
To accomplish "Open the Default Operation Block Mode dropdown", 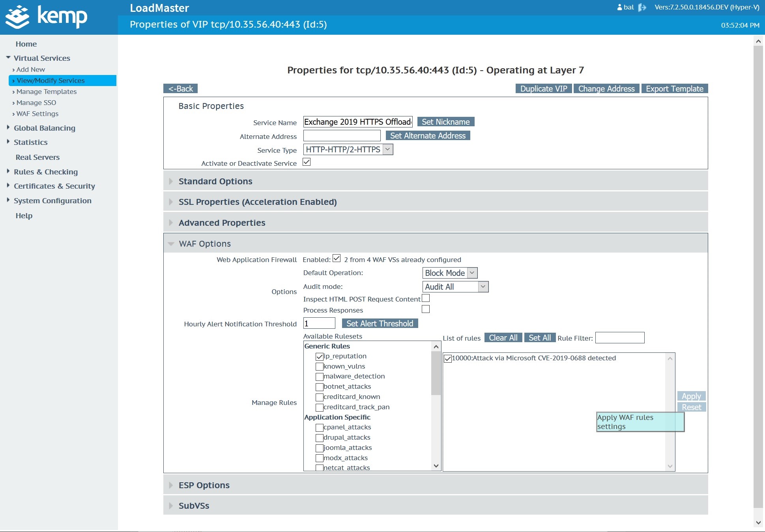I will click(x=450, y=273).
